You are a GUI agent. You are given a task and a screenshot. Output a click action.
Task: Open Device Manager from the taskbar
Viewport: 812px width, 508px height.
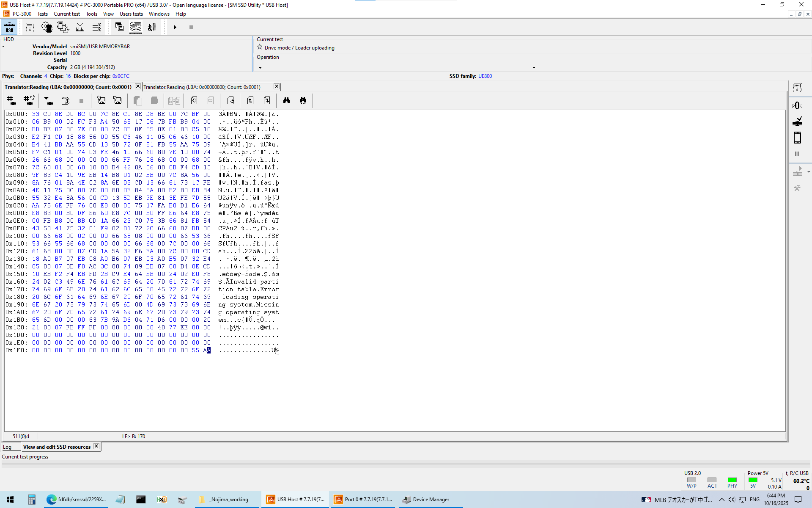426,500
